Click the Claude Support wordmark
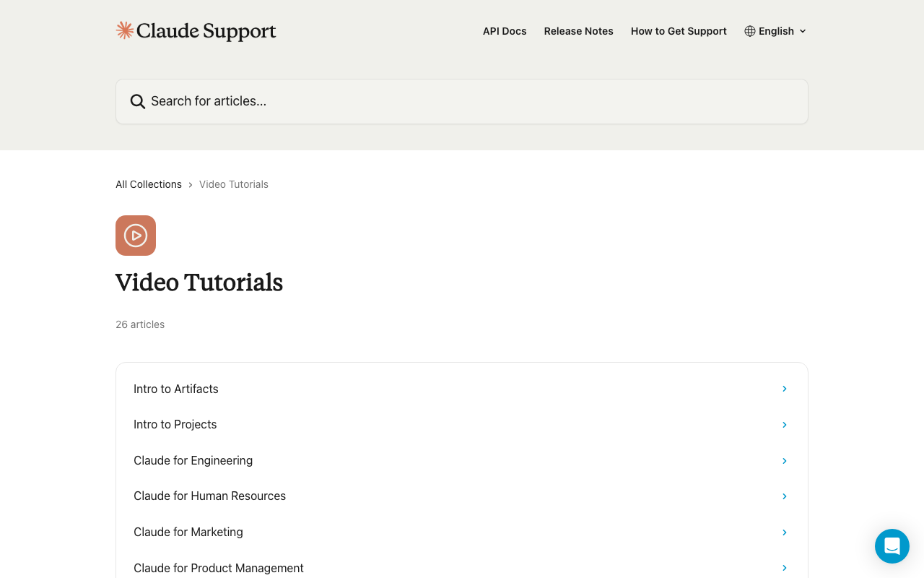Screen dimensions: 924x578 coord(206,31)
